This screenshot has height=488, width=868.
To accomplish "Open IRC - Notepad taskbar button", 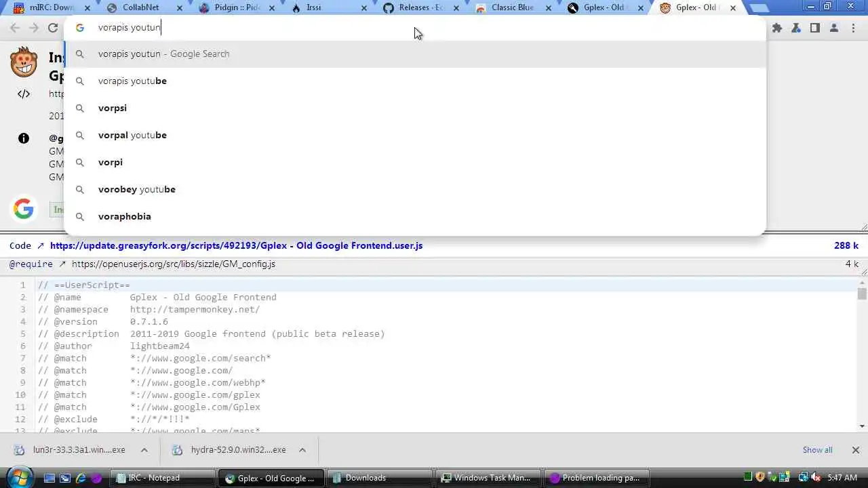I will (164, 478).
